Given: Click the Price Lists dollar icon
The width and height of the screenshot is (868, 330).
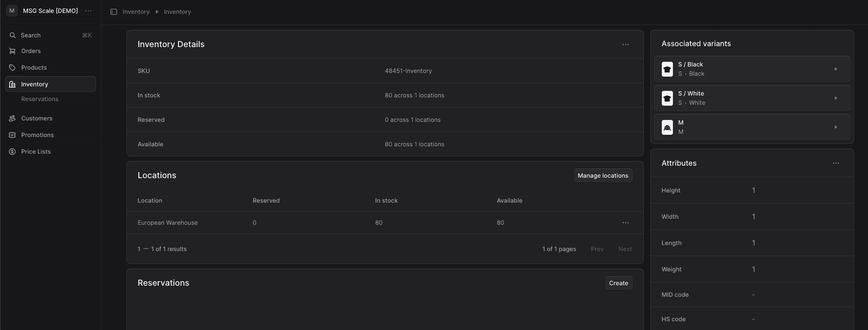Looking at the screenshot, I should pos(12,152).
